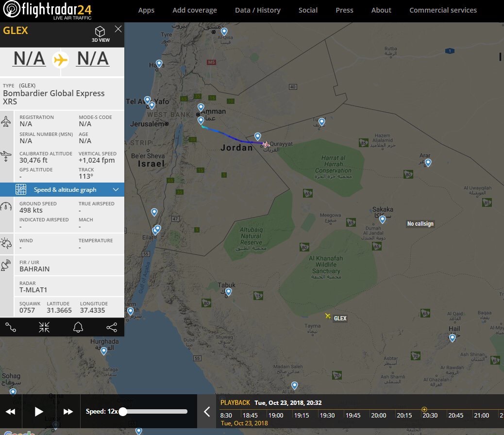Click the Turaif airport pin
Screen dimensions: 504x435
pyautogui.click(x=322, y=121)
